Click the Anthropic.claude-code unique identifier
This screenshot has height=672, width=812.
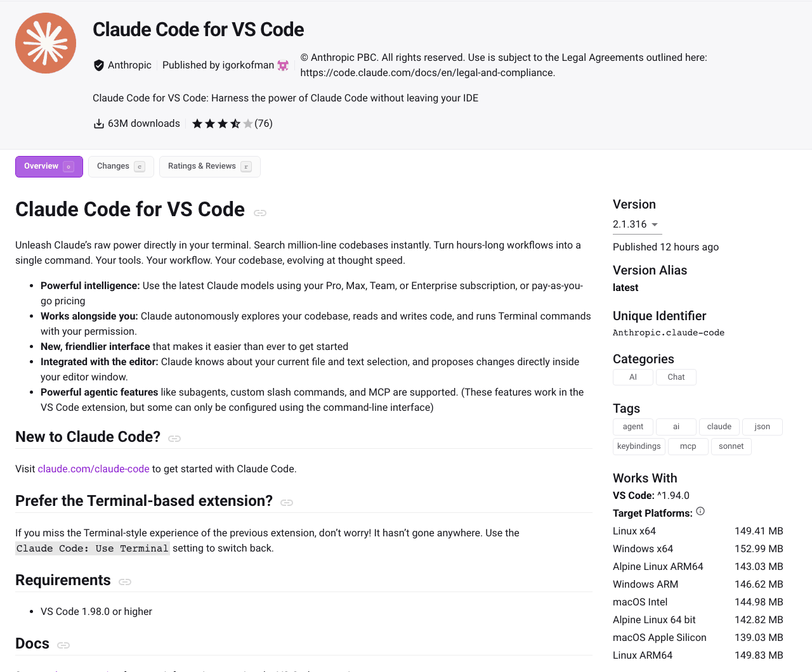[x=669, y=333]
